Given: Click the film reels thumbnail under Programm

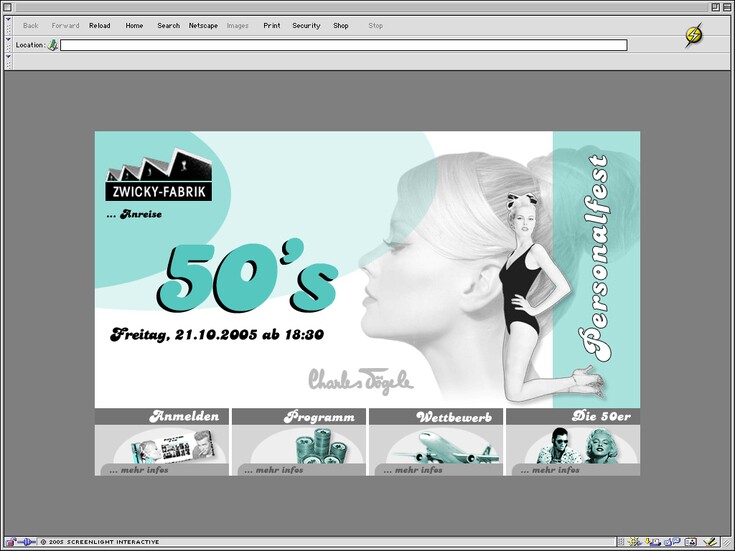Looking at the screenshot, I should coord(322,445).
